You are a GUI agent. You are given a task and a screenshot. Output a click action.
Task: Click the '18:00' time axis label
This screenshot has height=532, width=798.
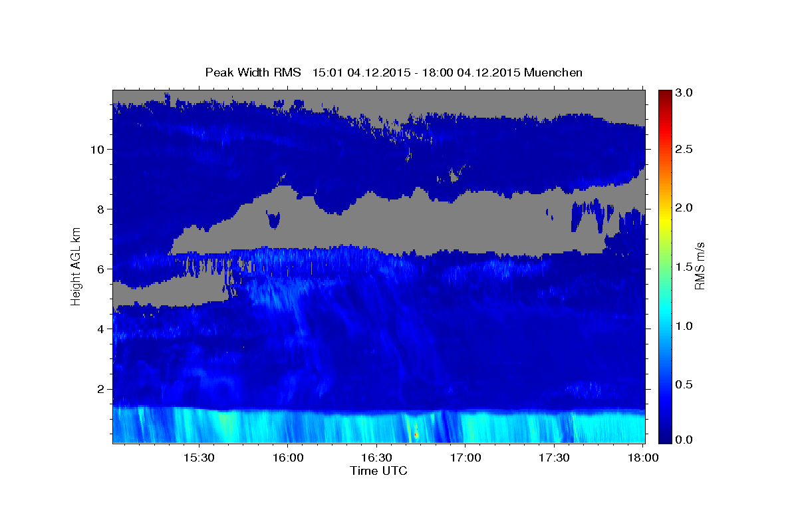tap(643, 458)
